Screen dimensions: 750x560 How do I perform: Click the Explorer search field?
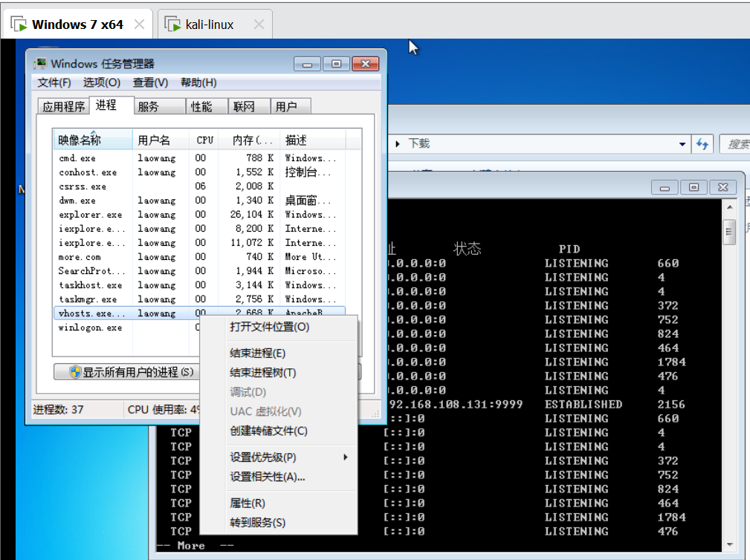[x=735, y=144]
